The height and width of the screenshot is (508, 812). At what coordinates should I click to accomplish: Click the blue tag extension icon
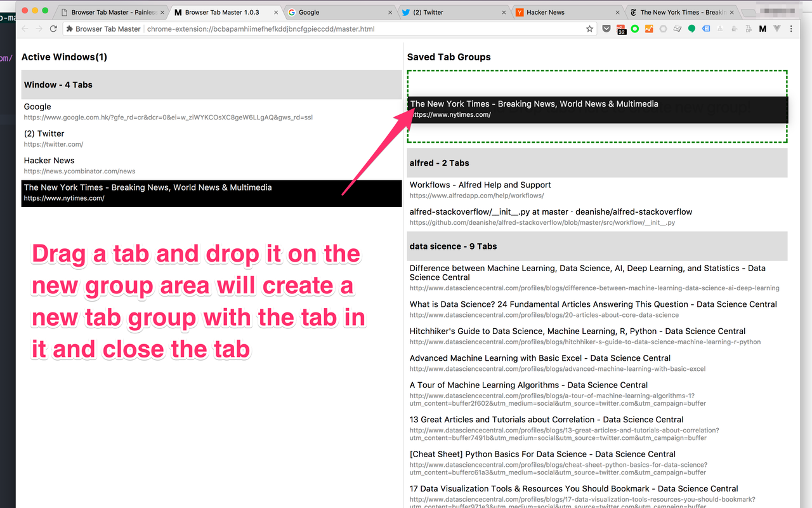pyautogui.click(x=706, y=29)
